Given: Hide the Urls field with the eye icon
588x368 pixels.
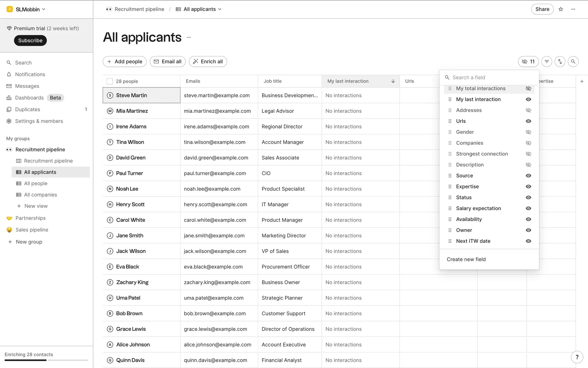Looking at the screenshot, I should click(x=528, y=121).
